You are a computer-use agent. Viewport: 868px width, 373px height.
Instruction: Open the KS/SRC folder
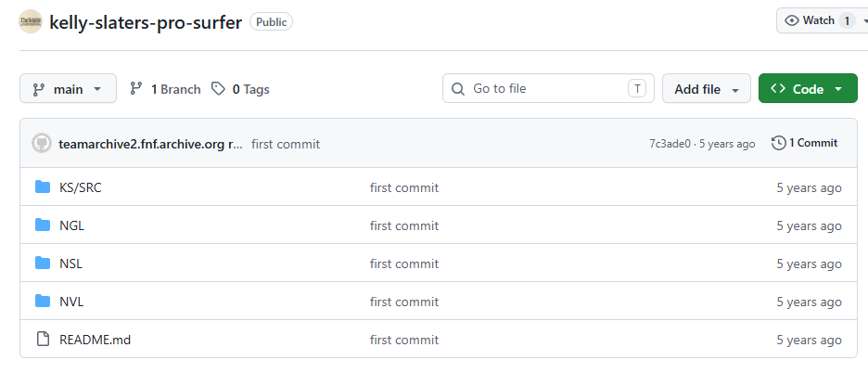pos(81,187)
